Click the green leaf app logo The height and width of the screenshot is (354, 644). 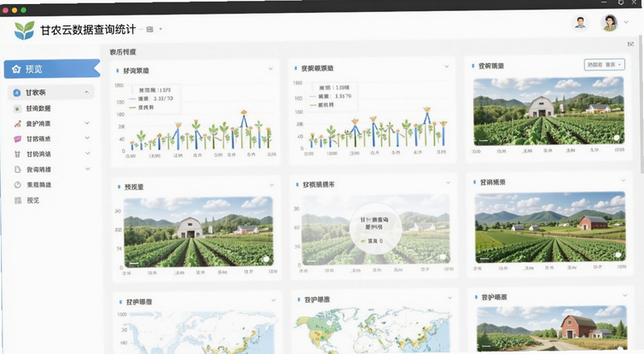(x=24, y=31)
